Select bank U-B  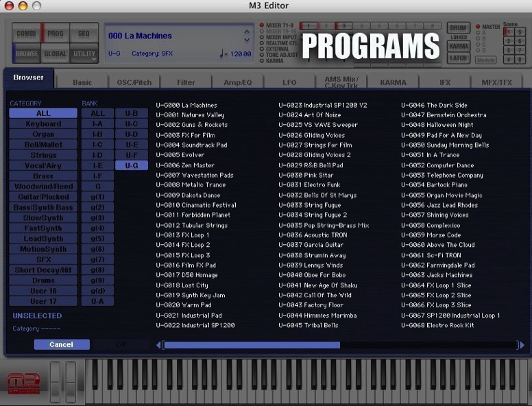(132, 113)
